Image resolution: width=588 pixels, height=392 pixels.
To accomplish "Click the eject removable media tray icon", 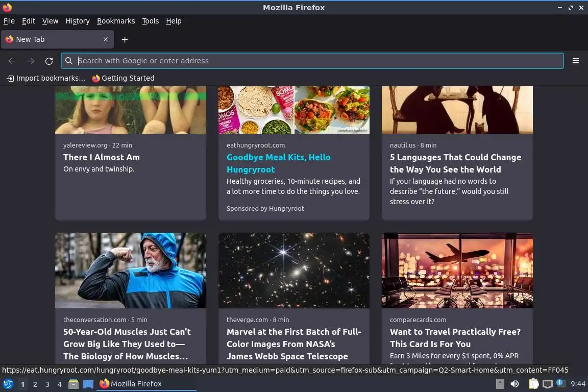I will click(500, 384).
